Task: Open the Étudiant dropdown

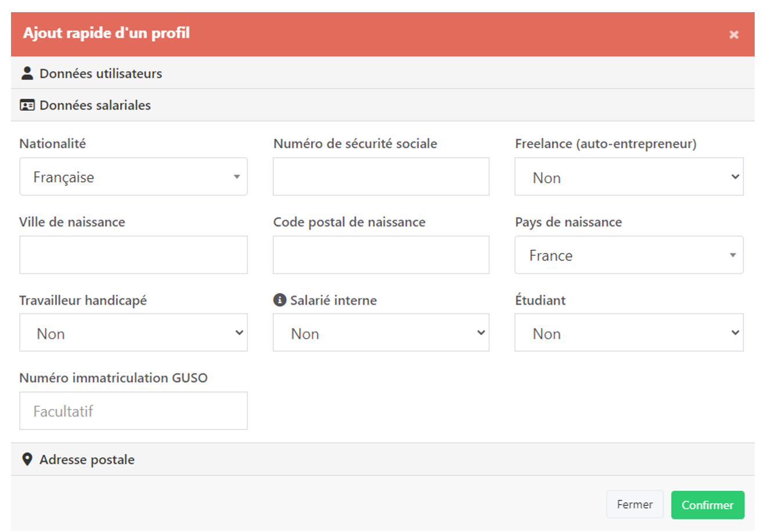Action: coord(629,333)
